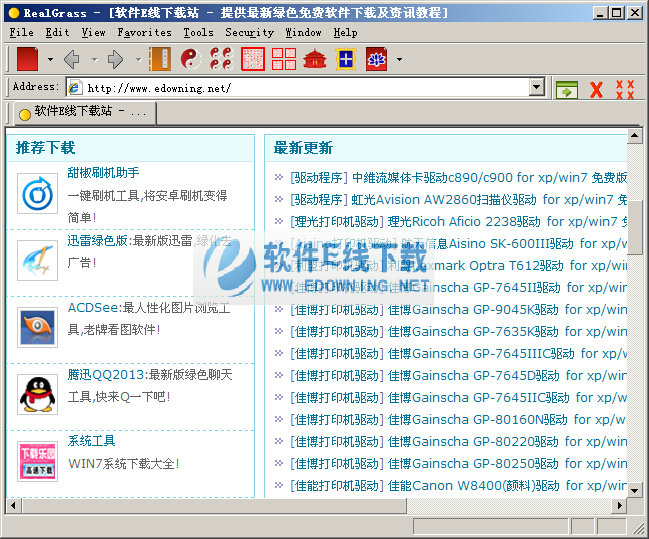Click the address URL input field
The height and width of the screenshot is (539, 649).
click(x=300, y=88)
